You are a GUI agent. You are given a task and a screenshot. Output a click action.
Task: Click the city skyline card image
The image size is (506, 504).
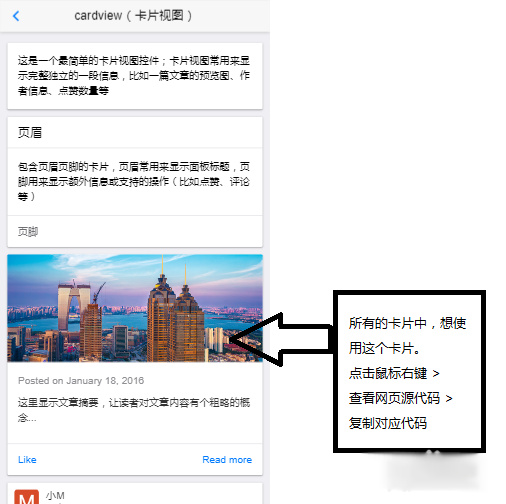[135, 308]
